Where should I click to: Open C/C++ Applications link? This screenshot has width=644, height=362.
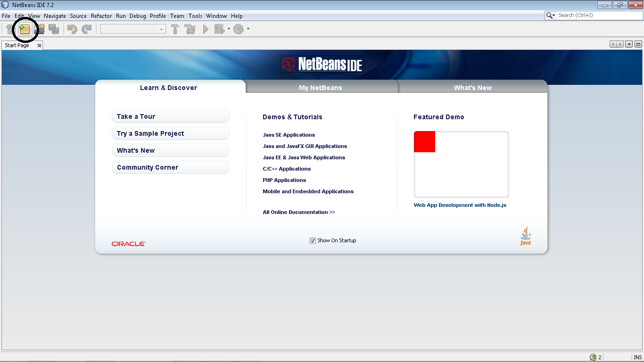pos(287,169)
